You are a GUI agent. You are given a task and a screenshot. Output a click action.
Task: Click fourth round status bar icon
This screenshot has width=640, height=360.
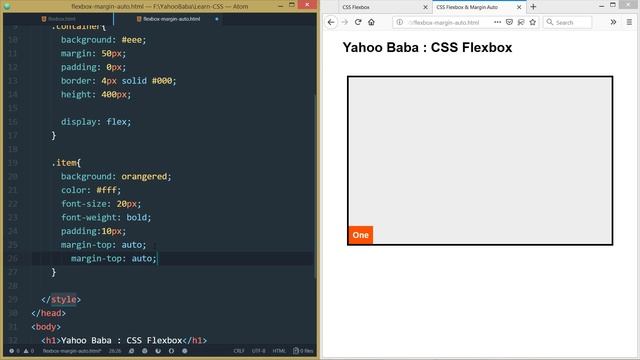point(171,351)
